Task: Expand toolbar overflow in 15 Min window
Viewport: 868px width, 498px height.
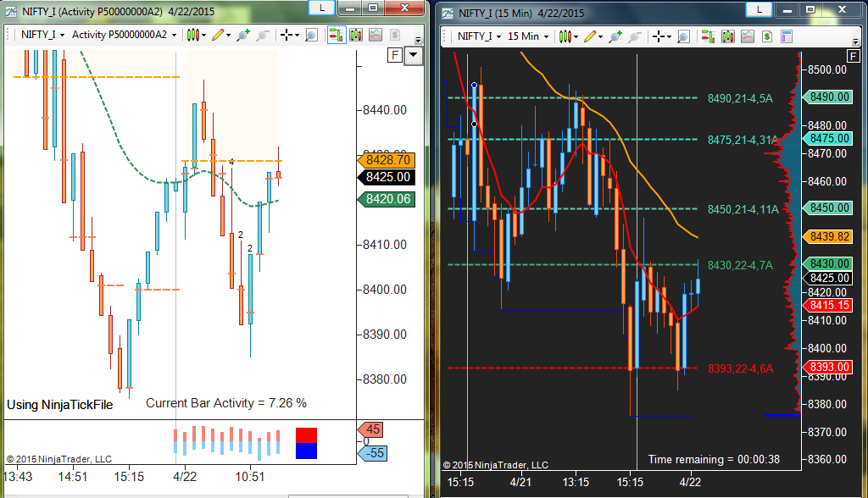Action: (855, 41)
